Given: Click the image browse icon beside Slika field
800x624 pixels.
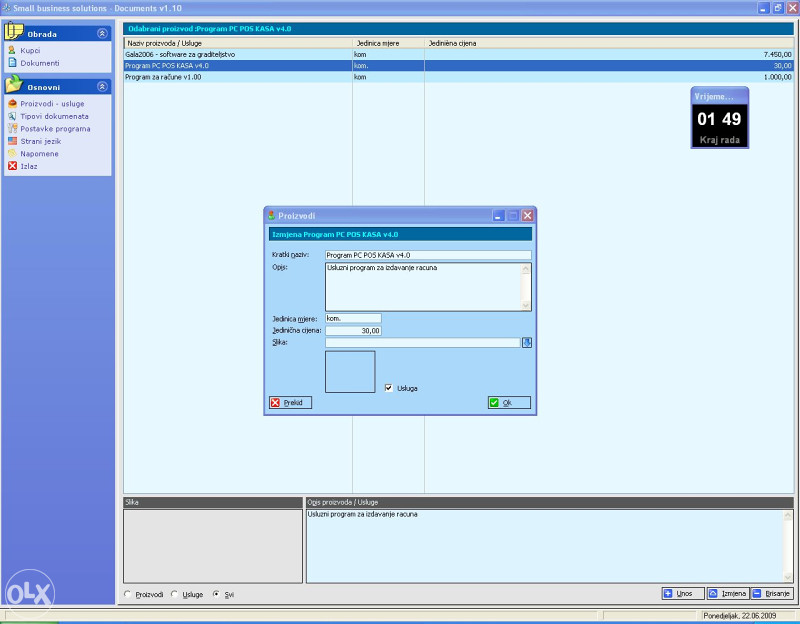Looking at the screenshot, I should [x=527, y=343].
